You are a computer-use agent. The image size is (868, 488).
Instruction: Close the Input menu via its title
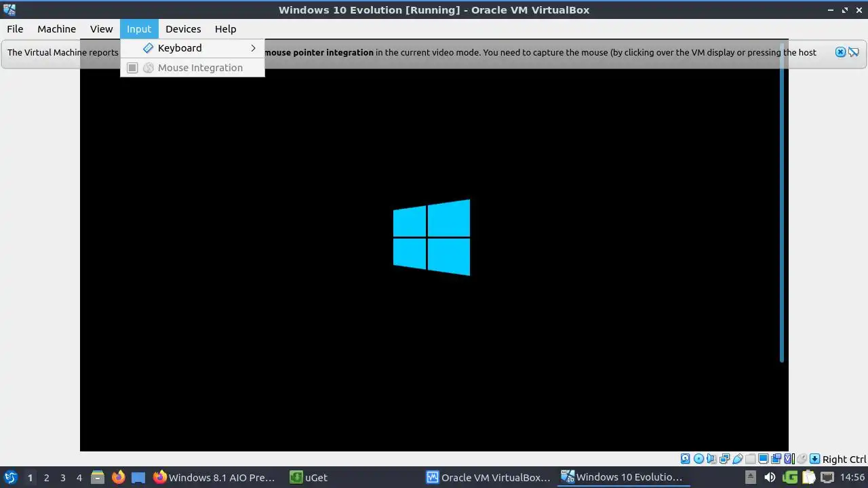[139, 29]
